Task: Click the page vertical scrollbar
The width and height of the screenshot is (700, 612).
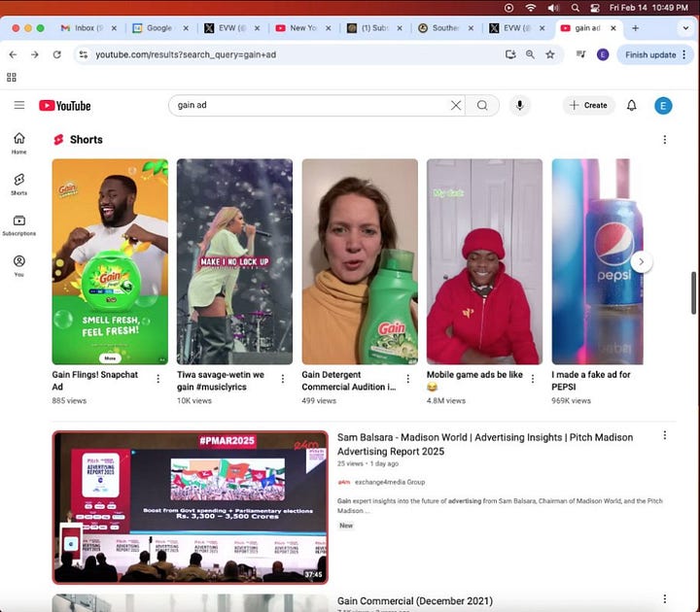Action: [x=694, y=292]
